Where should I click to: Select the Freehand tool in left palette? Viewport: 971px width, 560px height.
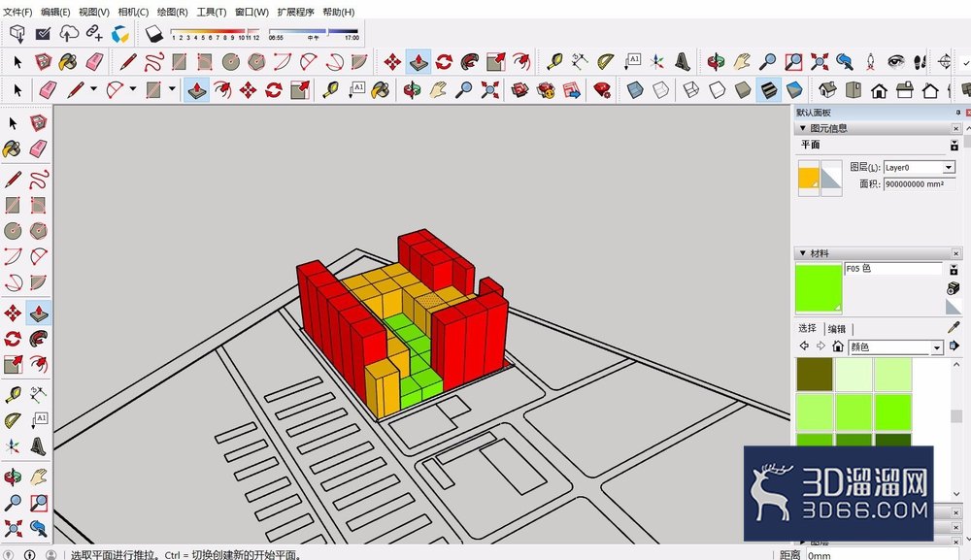[x=39, y=180]
